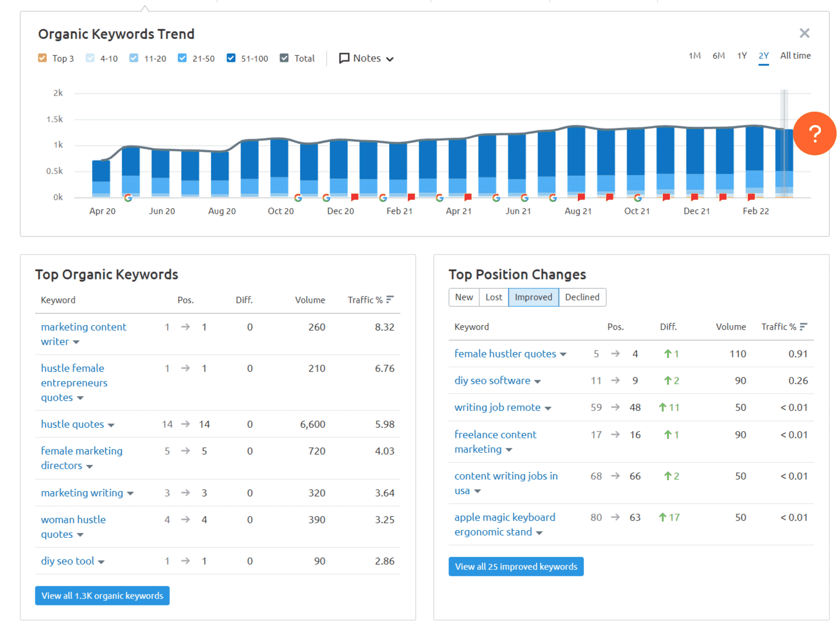The height and width of the screenshot is (631, 840).
Task: Click the Notes speech-bubble icon
Action: 344,58
